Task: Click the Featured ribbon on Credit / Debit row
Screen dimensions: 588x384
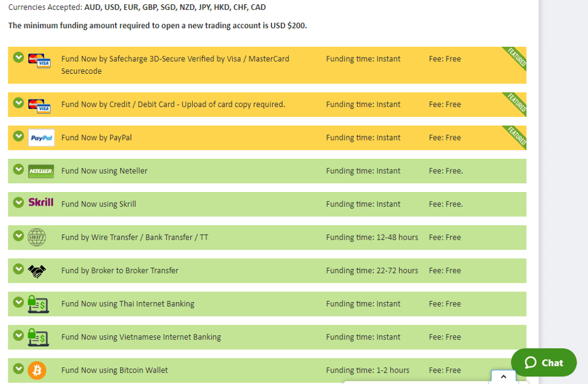Action: click(x=516, y=103)
